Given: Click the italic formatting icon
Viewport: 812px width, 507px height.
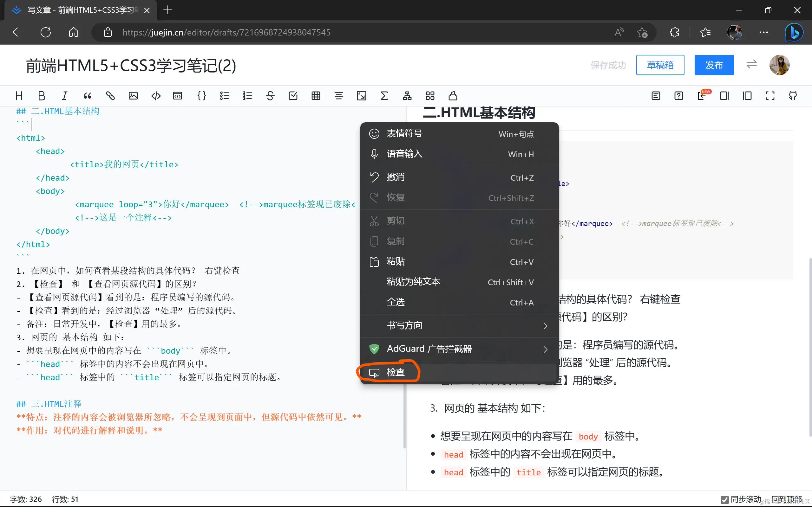Looking at the screenshot, I should 64,96.
